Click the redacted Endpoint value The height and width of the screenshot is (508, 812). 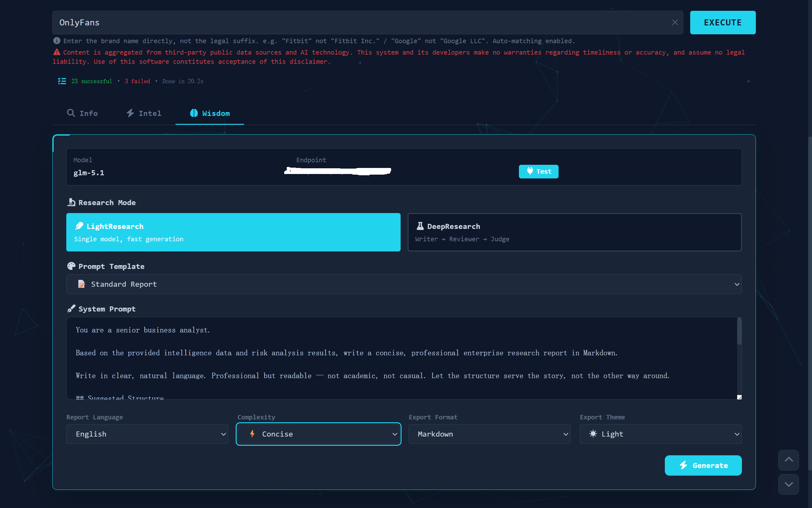click(x=337, y=171)
